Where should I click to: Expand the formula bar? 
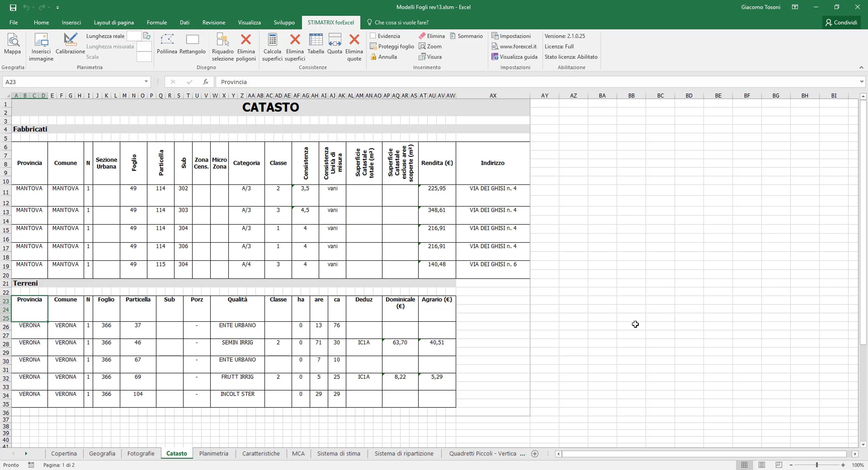coord(861,82)
